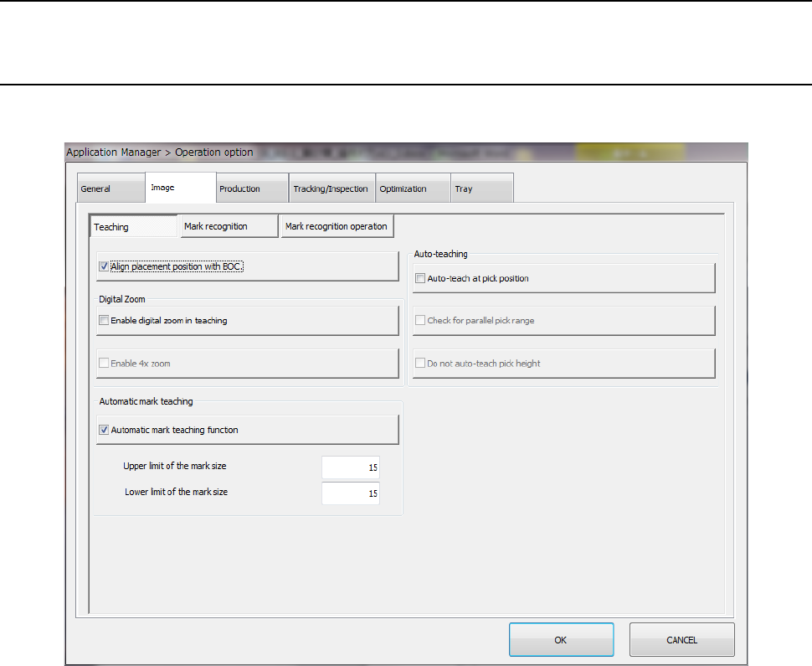Switch to the General tab
812x666 pixels.
tap(110, 188)
